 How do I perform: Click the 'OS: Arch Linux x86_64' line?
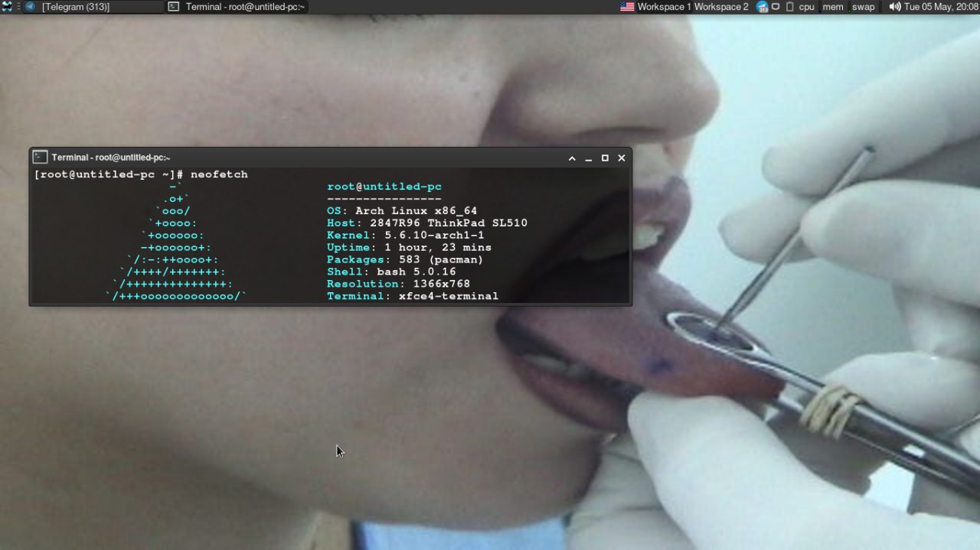point(402,211)
